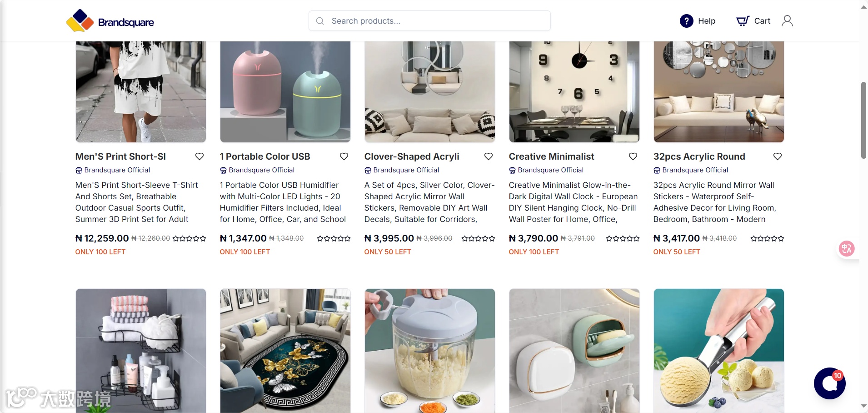Toggle wishlist heart for Portable Color USB

point(344,156)
